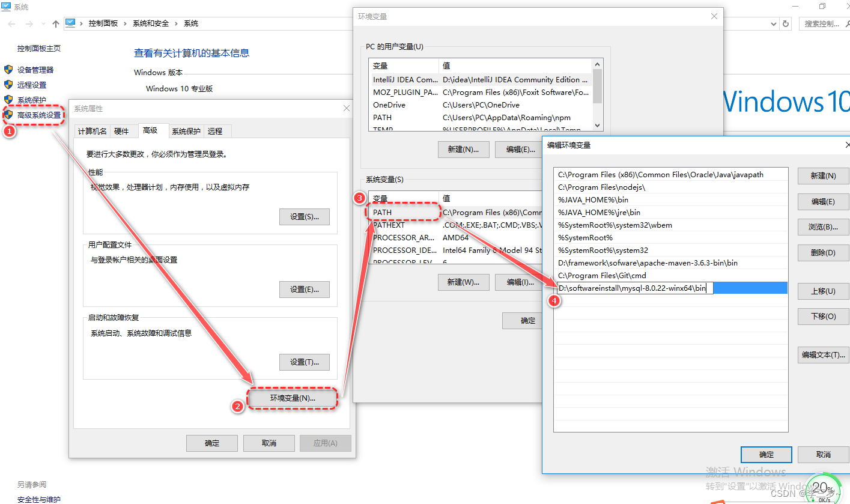Select C:\Program Files\nodejs\ entry
850x504 pixels.
tap(670, 187)
